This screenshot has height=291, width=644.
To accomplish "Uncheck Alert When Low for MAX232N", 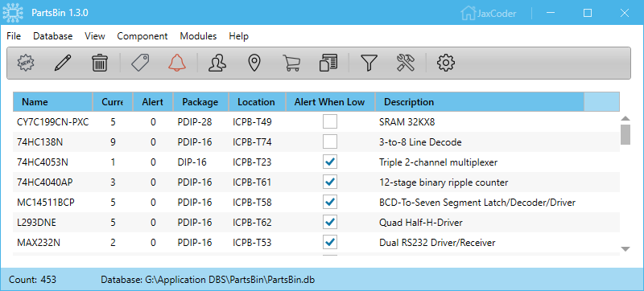I will point(330,242).
